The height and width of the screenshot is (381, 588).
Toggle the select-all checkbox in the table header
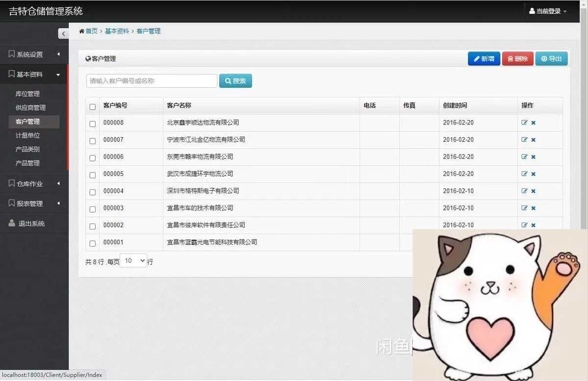click(93, 106)
